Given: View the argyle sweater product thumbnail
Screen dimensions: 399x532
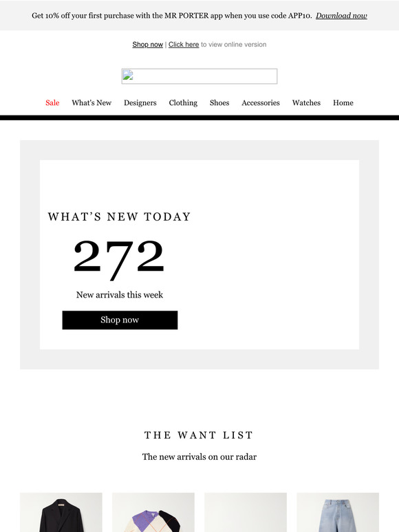Looking at the screenshot, I should pos(153,512).
